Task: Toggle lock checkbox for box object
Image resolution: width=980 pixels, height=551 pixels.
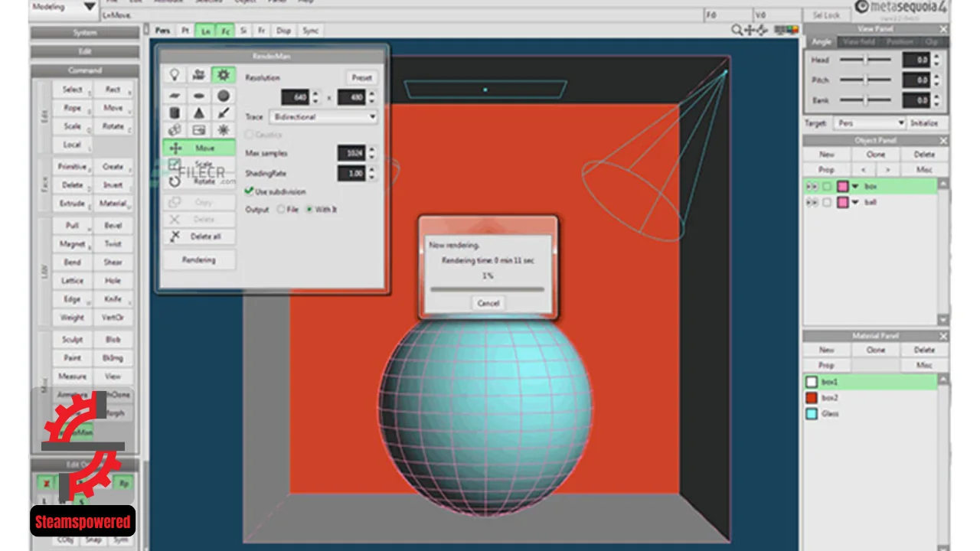Action: (827, 187)
